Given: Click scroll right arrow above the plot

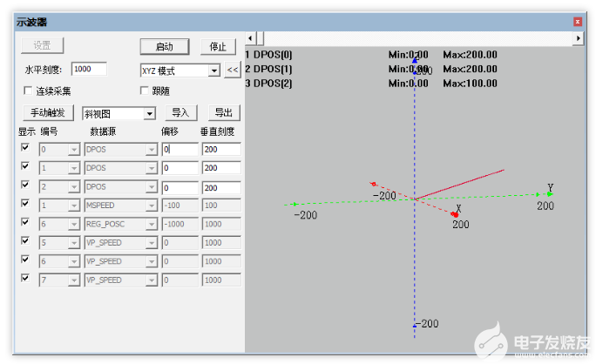Looking at the screenshot, I should click(x=578, y=38).
